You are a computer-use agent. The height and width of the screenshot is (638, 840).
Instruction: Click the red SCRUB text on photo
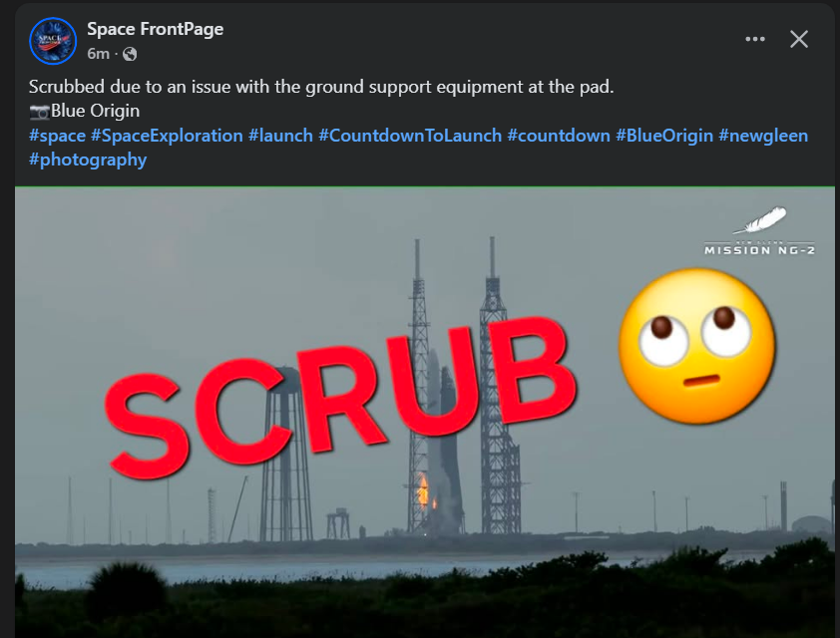click(339, 396)
